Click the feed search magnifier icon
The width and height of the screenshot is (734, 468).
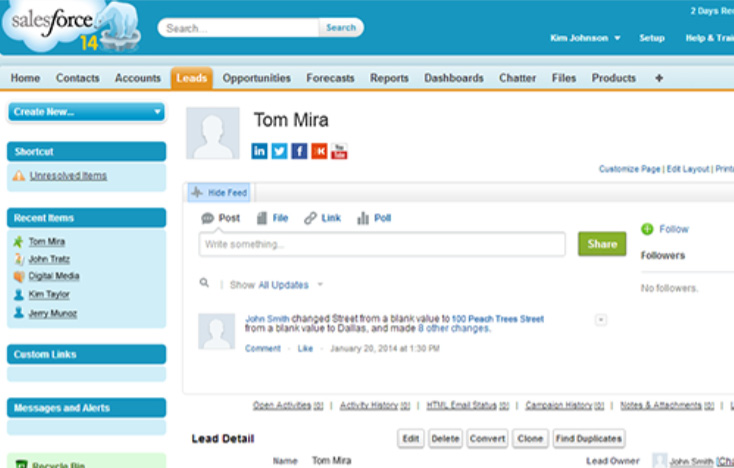[204, 284]
